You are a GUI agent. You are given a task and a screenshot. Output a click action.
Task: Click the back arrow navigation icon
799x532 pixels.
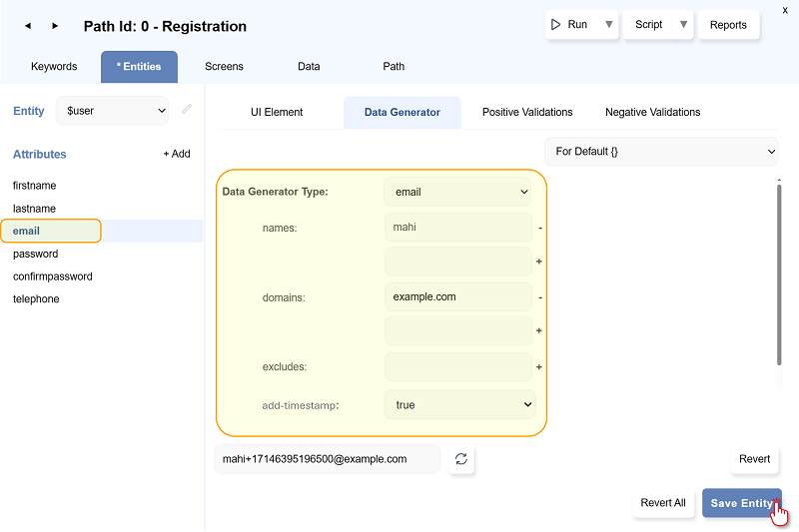[x=28, y=26]
